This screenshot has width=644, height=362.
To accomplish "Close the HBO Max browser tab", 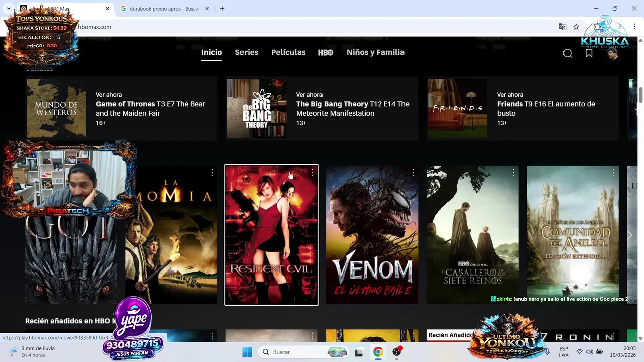I will [107, 9].
